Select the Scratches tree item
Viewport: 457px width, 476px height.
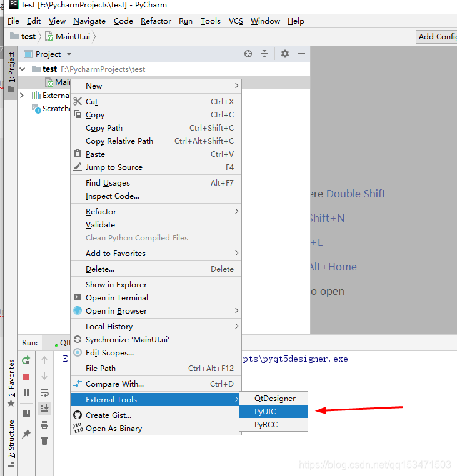point(51,108)
